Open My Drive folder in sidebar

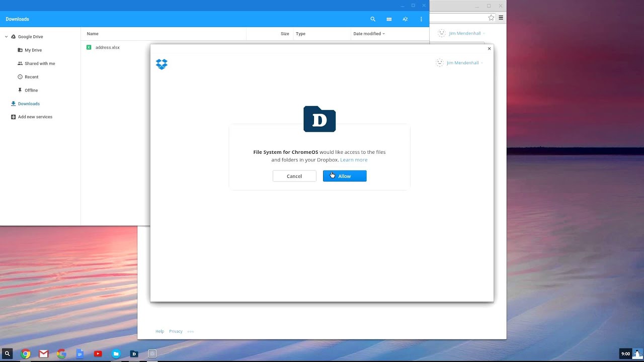[x=33, y=50]
